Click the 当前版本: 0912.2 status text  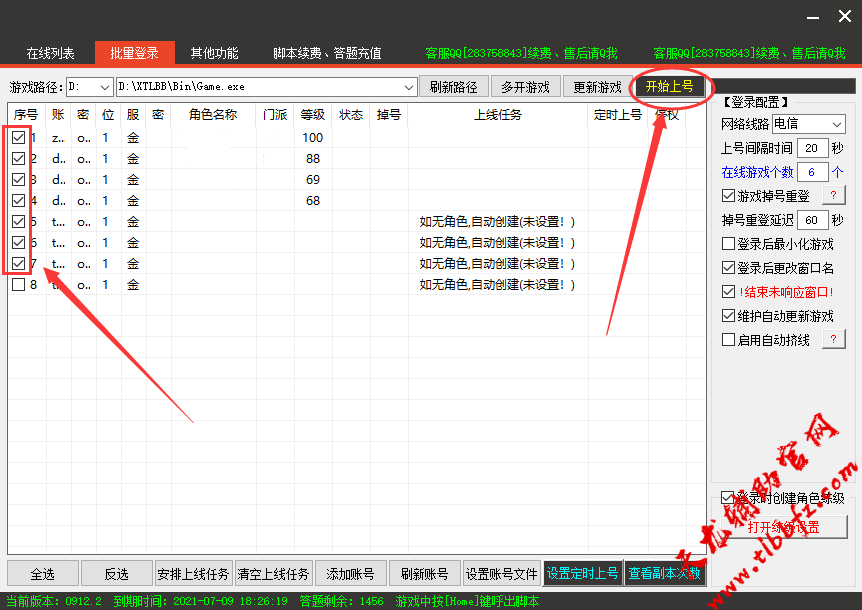coord(54,601)
